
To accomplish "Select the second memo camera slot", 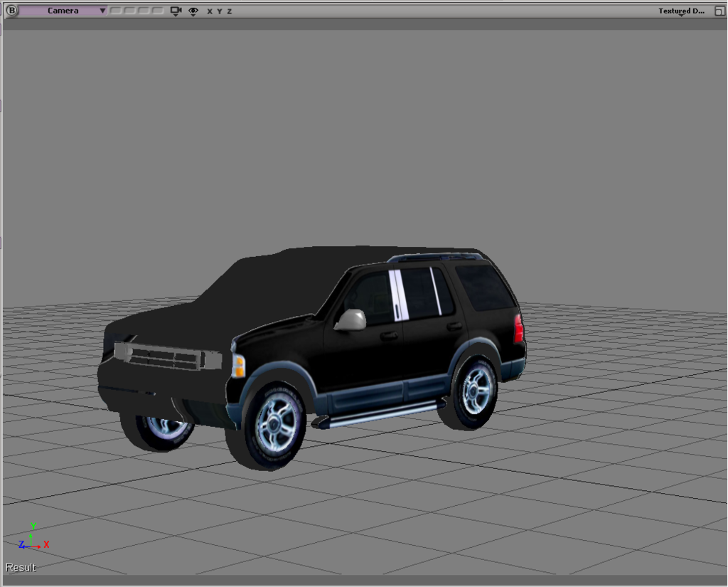I will (x=130, y=11).
